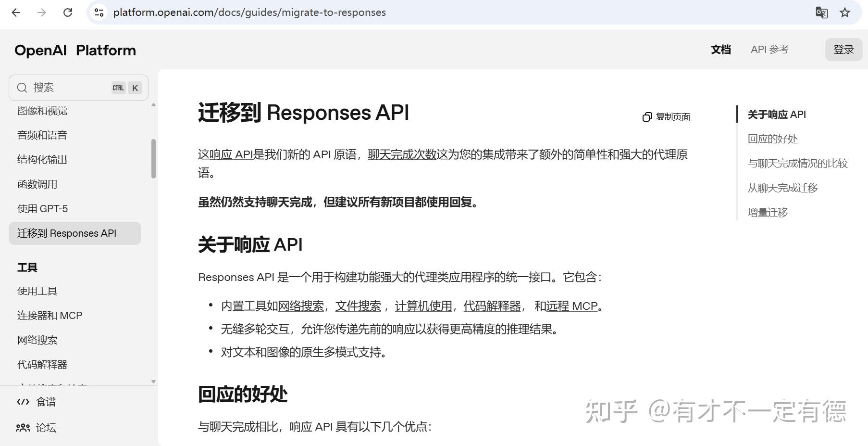Open the forum (论坛) community icon
This screenshot has height=446, width=868.
click(x=23, y=428)
